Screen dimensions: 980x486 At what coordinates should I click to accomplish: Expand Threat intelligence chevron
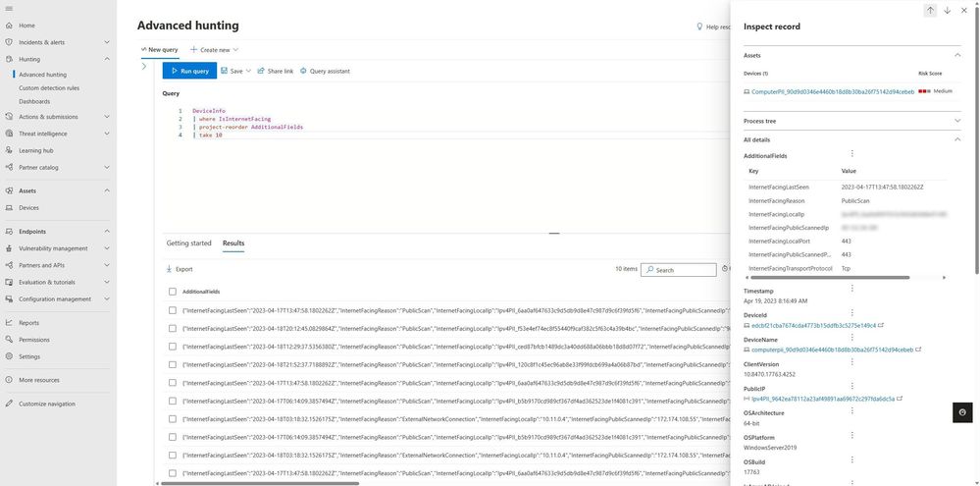point(107,134)
